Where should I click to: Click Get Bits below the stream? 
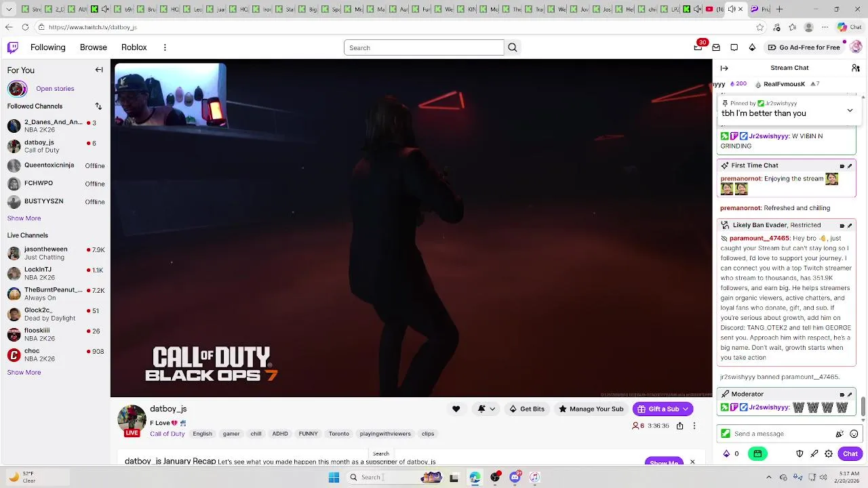[527, 409]
